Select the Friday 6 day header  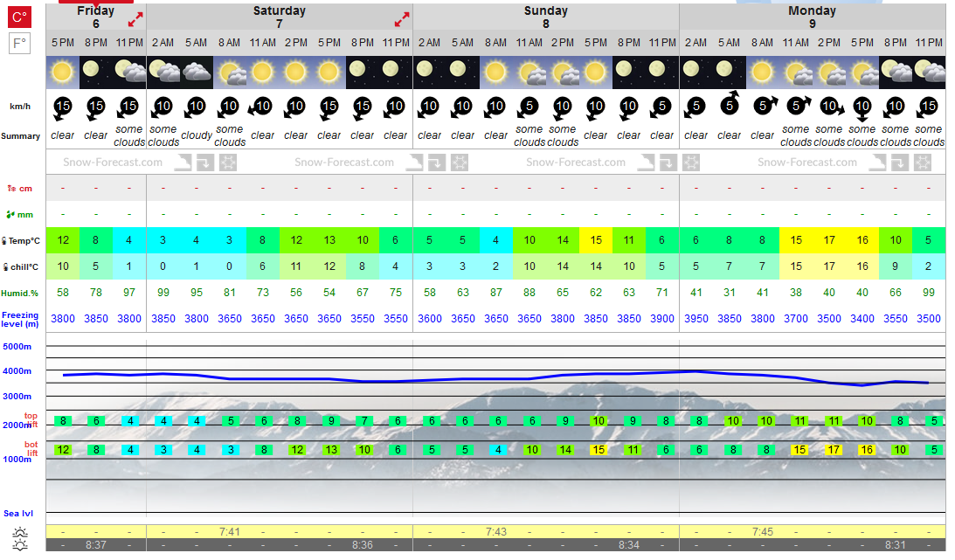pos(95,17)
